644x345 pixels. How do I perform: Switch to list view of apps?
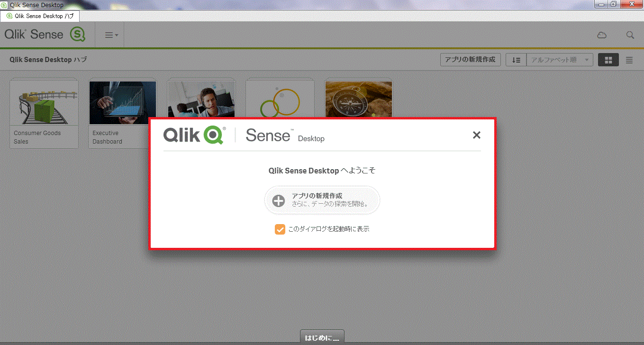click(629, 60)
